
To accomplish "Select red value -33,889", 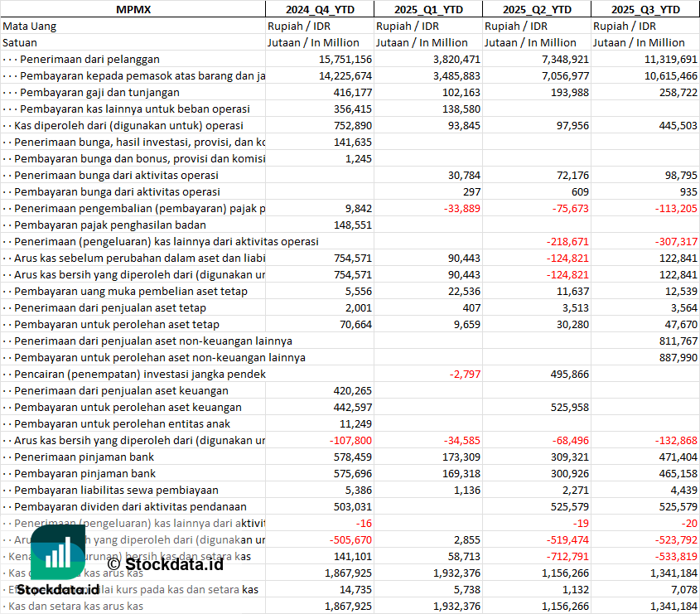I will coord(461,209).
